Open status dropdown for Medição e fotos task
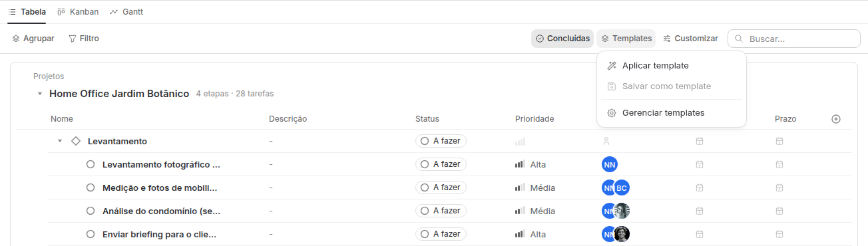 pos(441,187)
